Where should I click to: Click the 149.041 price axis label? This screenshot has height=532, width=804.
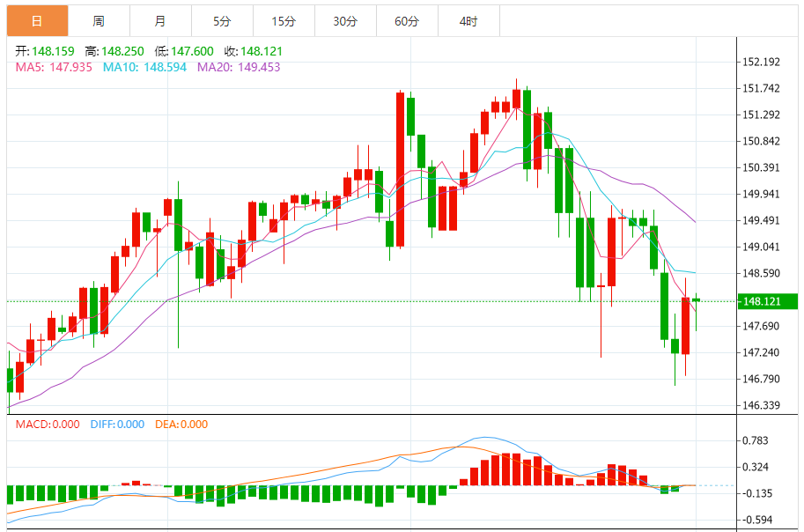click(x=762, y=247)
